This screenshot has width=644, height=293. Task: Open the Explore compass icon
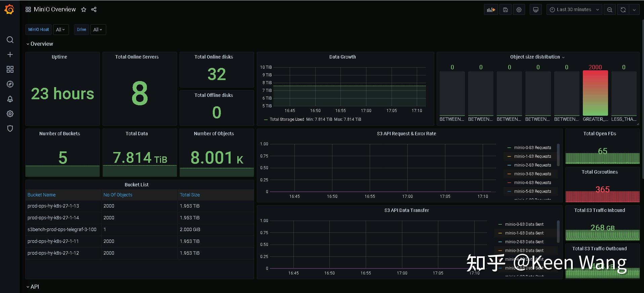pos(10,84)
